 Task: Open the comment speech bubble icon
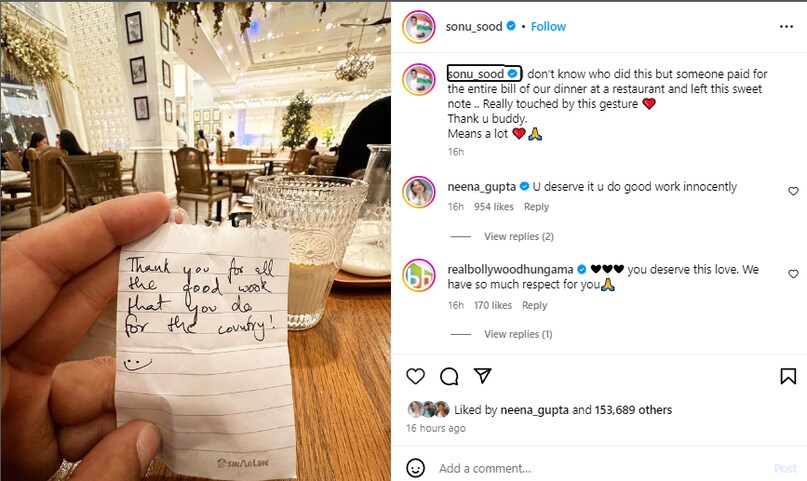click(449, 377)
